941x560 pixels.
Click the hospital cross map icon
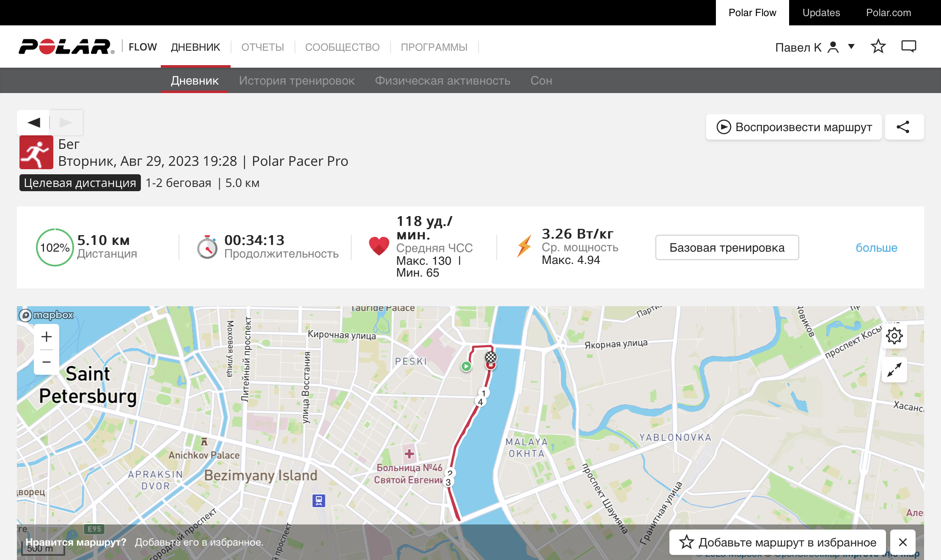(409, 454)
